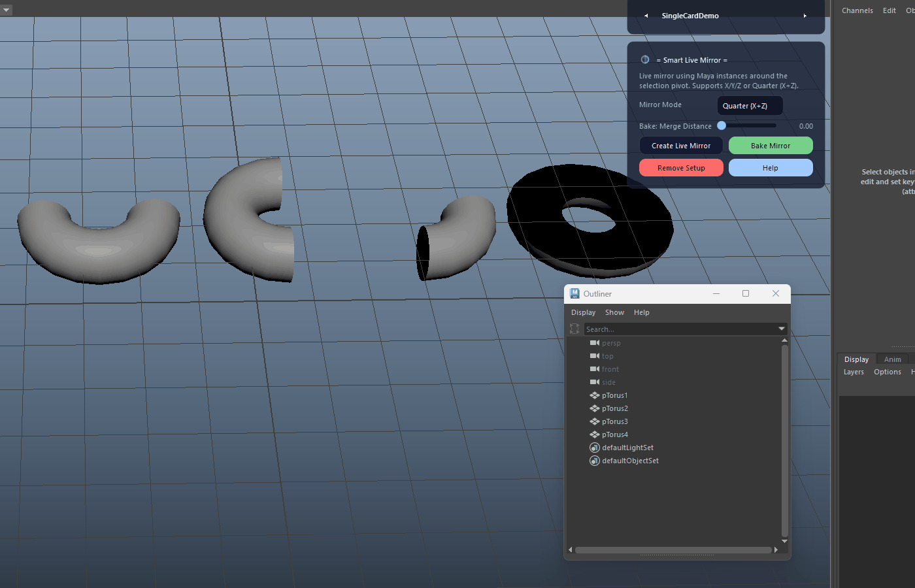
Task: Select defaultObjectSet in the Outliner
Action: [x=630, y=461]
